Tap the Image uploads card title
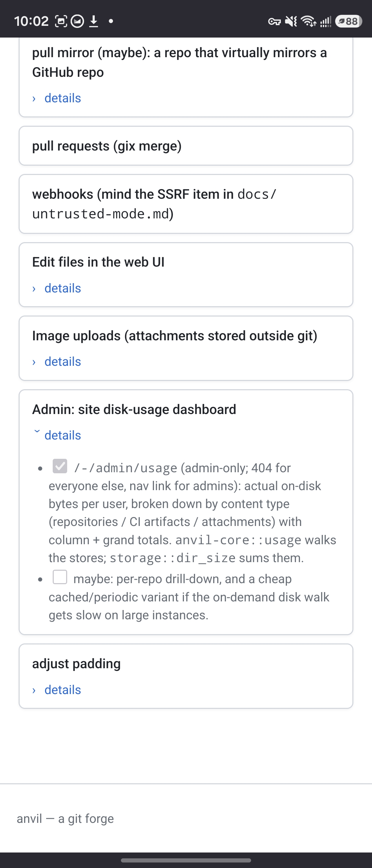Viewport: 372px width, 868px height. (x=175, y=336)
